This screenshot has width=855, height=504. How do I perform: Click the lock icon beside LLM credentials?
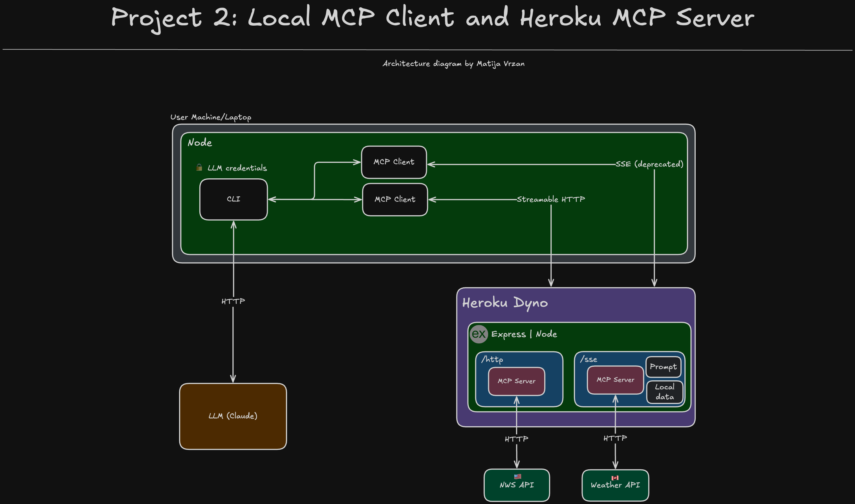click(x=199, y=167)
